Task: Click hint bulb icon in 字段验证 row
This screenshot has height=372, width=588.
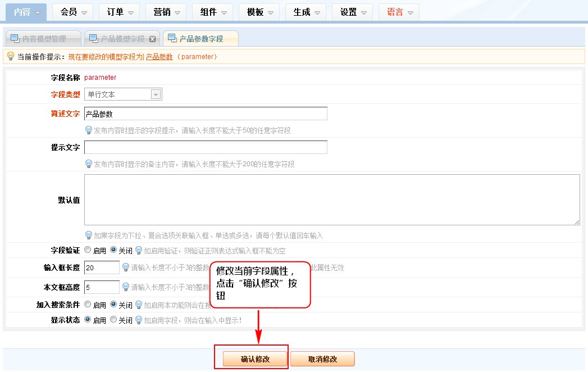Action: [x=138, y=251]
